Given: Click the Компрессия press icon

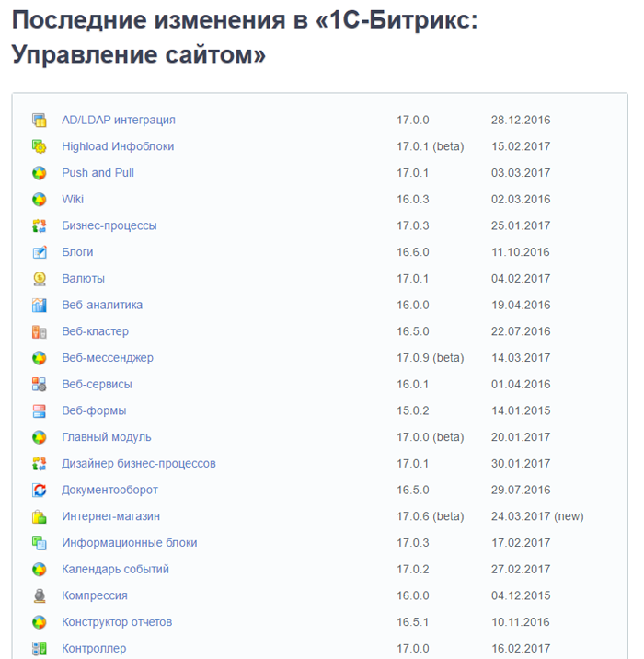Looking at the screenshot, I should (40, 596).
